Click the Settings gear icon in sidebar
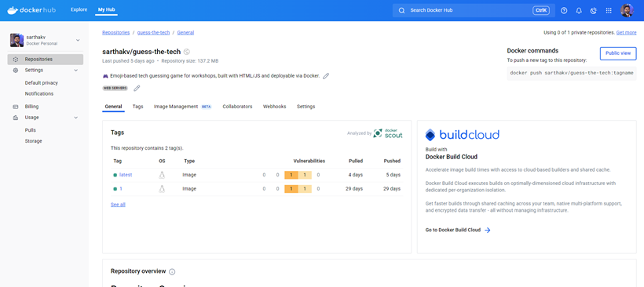Image resolution: width=644 pixels, height=287 pixels. pyautogui.click(x=16, y=70)
